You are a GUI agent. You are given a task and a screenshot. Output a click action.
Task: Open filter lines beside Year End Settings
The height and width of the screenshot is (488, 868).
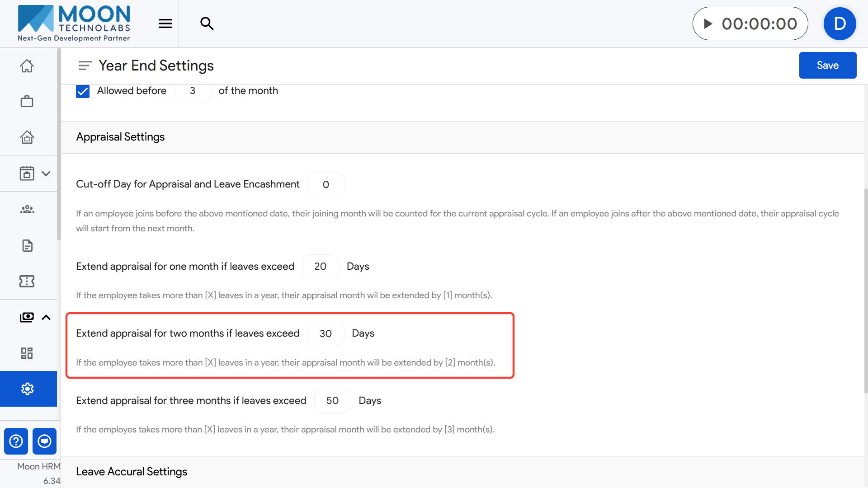pyautogui.click(x=85, y=66)
